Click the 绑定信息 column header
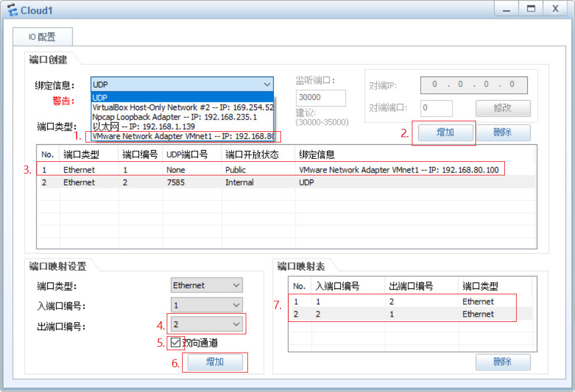The image size is (575, 392). (415, 155)
